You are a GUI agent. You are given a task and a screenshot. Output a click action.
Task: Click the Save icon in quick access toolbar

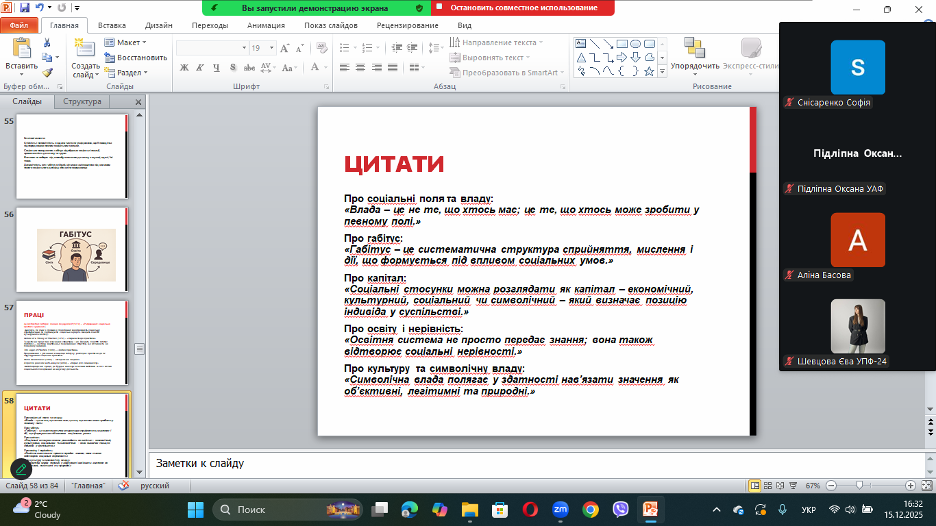[24, 8]
